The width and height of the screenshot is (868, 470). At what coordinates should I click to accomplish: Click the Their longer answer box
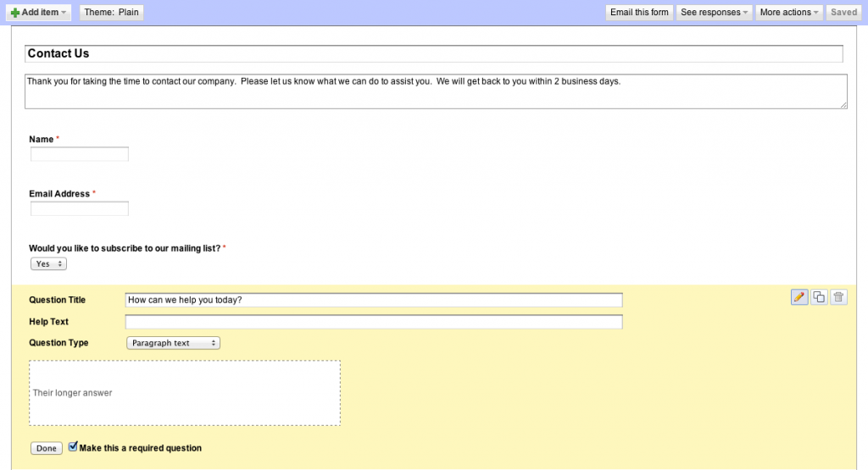tap(185, 393)
